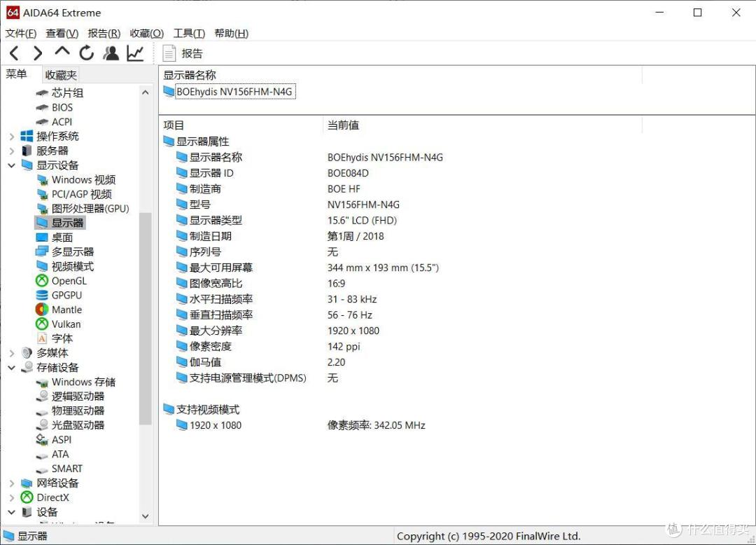Refresh the page with the circular arrow icon
Viewport: 756px width, 545px height.
[87, 53]
